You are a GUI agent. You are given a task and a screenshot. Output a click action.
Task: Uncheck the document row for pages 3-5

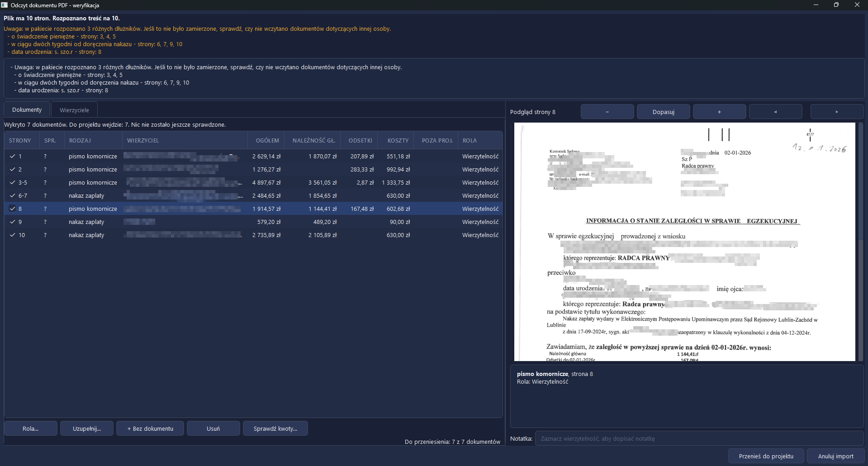coord(13,182)
